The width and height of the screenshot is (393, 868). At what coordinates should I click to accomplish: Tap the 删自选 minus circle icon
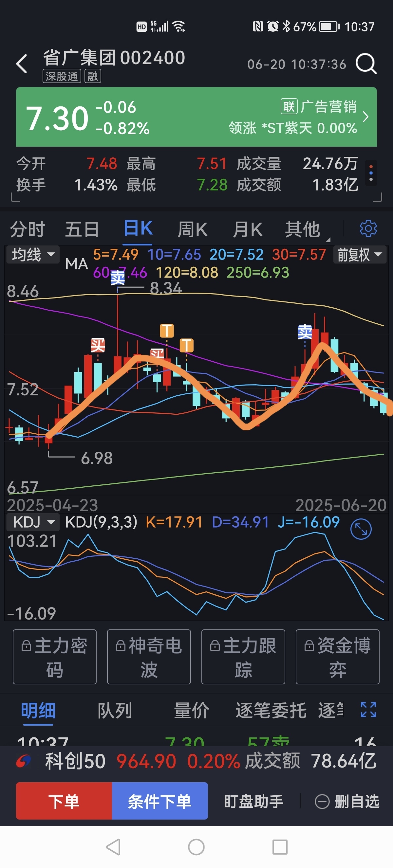click(x=322, y=801)
